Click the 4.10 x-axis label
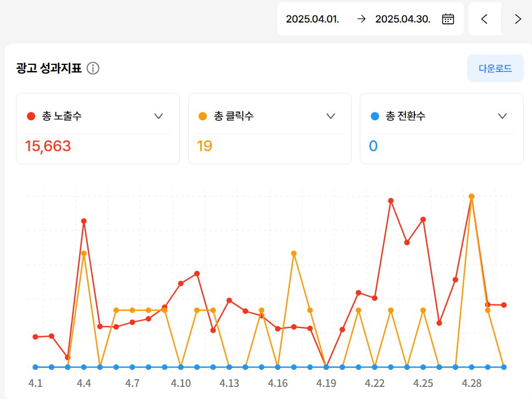This screenshot has height=399, width=532. [x=181, y=384]
